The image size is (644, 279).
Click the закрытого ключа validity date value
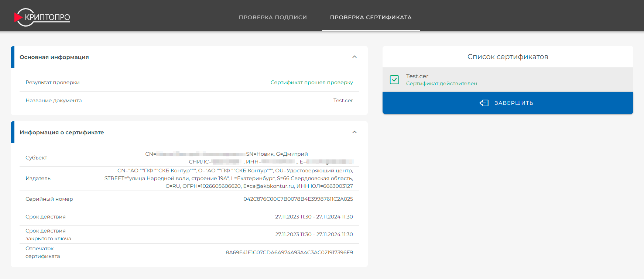pos(314,234)
